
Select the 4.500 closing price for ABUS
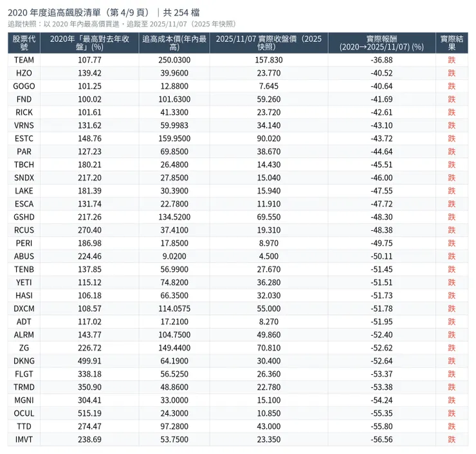pos(269,256)
